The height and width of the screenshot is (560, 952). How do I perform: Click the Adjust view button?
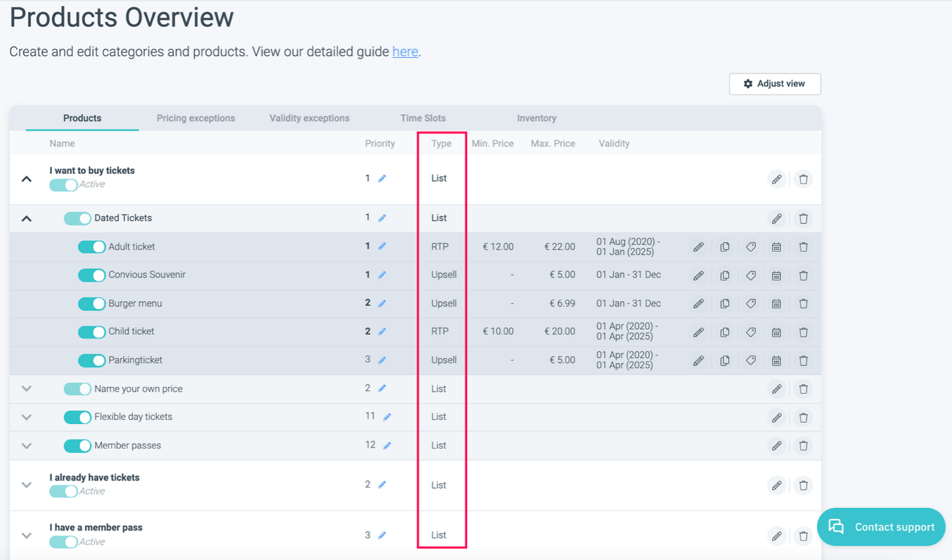pos(775,83)
